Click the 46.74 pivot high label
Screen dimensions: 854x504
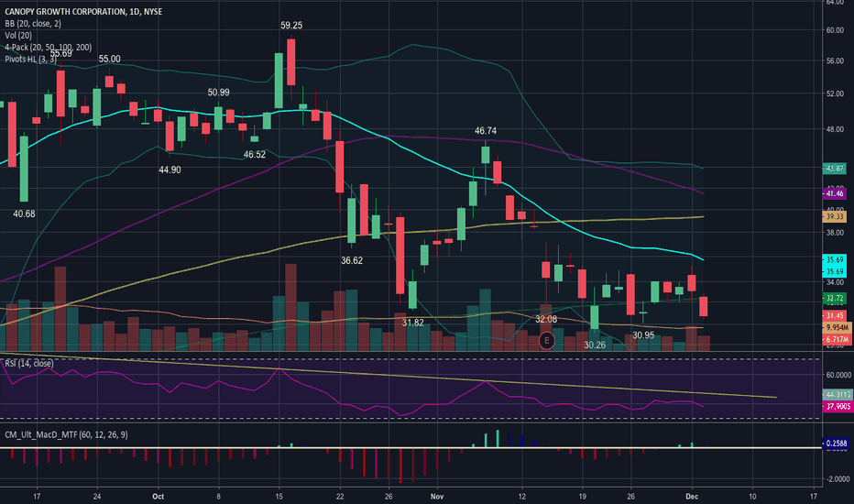click(486, 131)
